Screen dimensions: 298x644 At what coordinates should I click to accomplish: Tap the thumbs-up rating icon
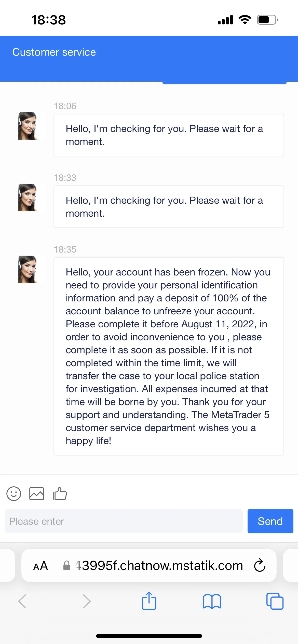click(x=60, y=494)
